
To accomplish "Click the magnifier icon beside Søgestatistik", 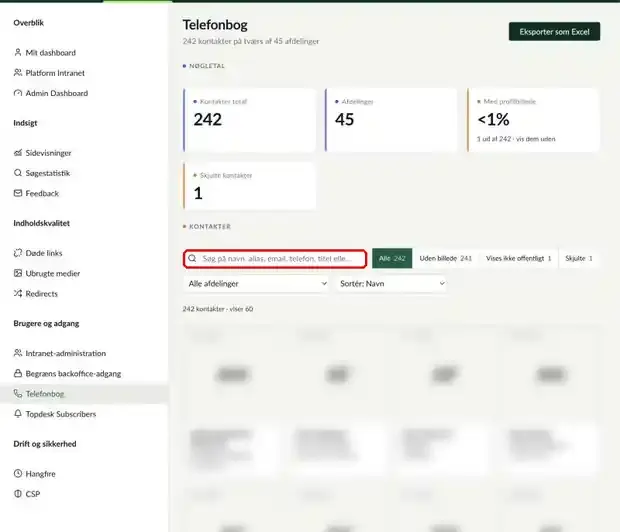I will click(x=18, y=173).
